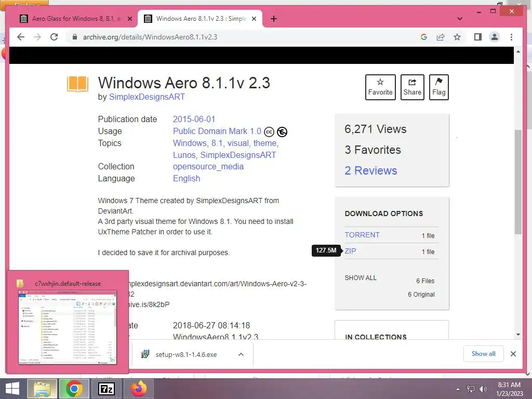Click the Google search icon in address bar
The image size is (532, 399).
(424, 37)
